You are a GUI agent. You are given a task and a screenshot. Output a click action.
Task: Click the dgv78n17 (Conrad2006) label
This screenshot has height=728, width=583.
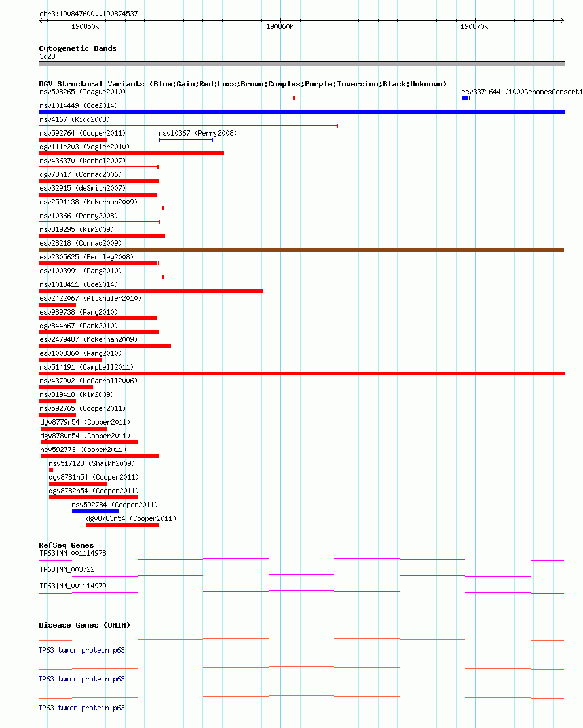tap(81, 174)
